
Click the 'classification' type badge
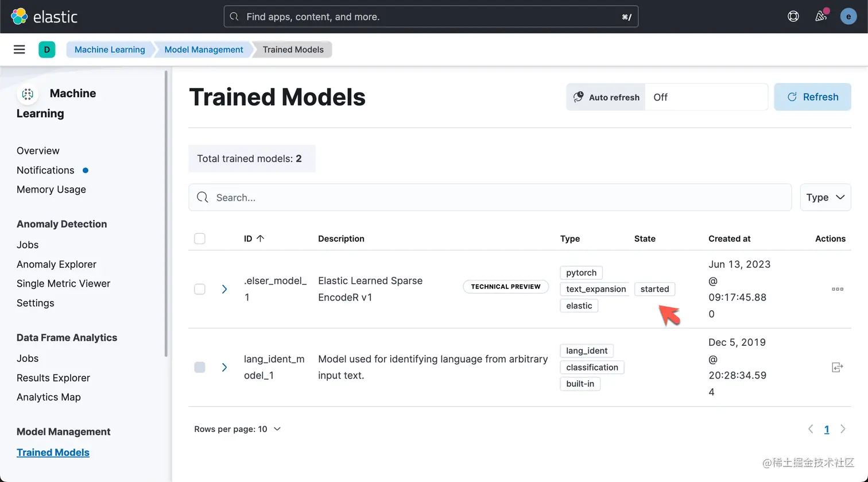pos(592,367)
